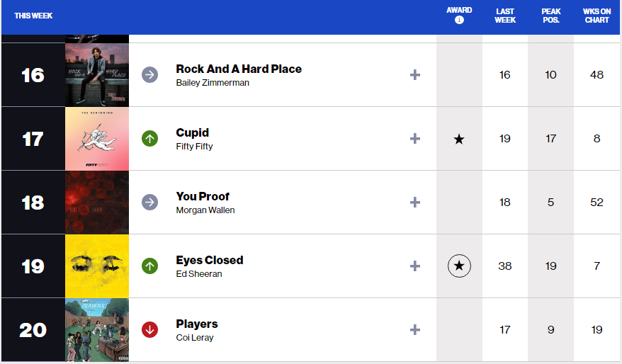Click the red down arrow beside Players

[150, 329]
